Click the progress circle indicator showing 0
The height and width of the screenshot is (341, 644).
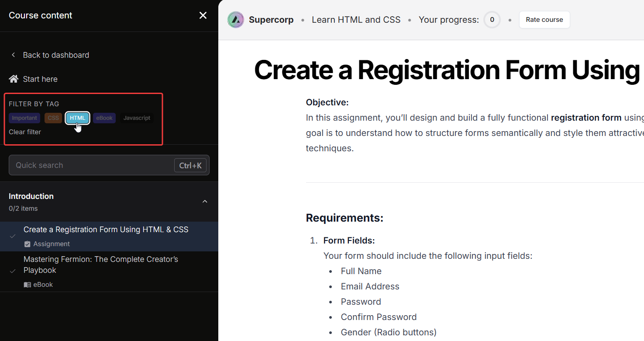492,20
